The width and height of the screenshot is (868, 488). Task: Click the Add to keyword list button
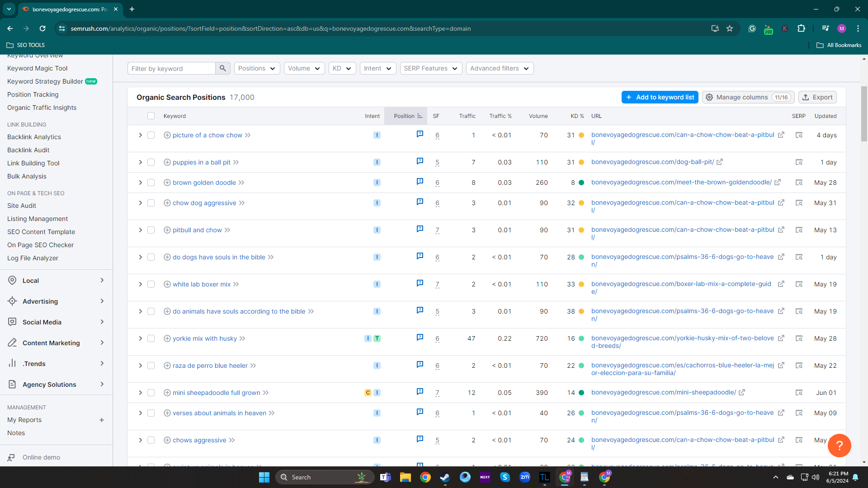660,97
